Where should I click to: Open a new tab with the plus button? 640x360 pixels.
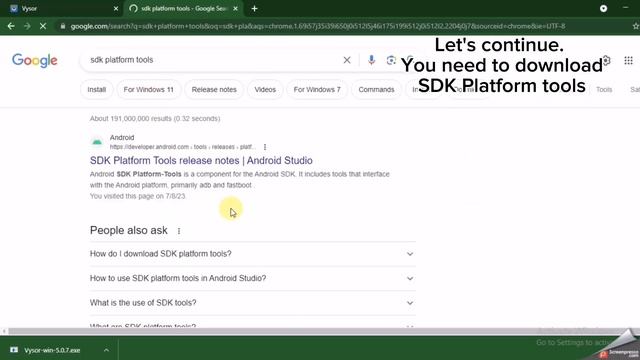tap(254, 9)
